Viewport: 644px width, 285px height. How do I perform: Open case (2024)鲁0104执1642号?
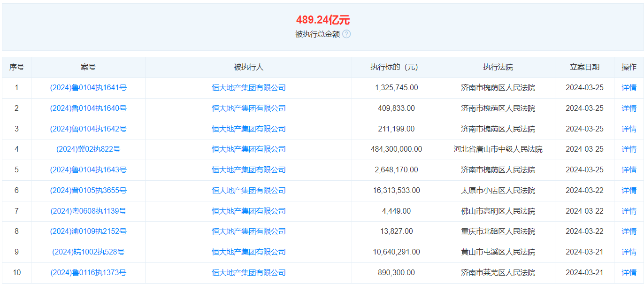pos(88,129)
